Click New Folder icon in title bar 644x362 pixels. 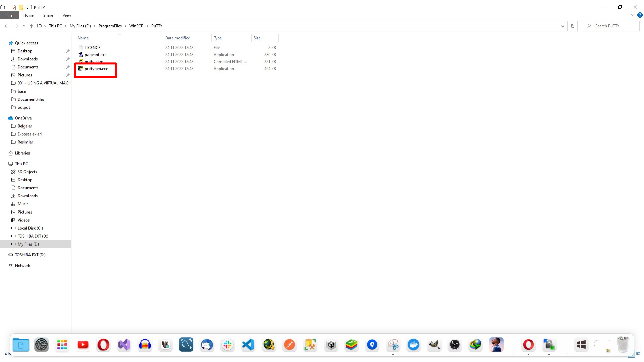point(21,7)
